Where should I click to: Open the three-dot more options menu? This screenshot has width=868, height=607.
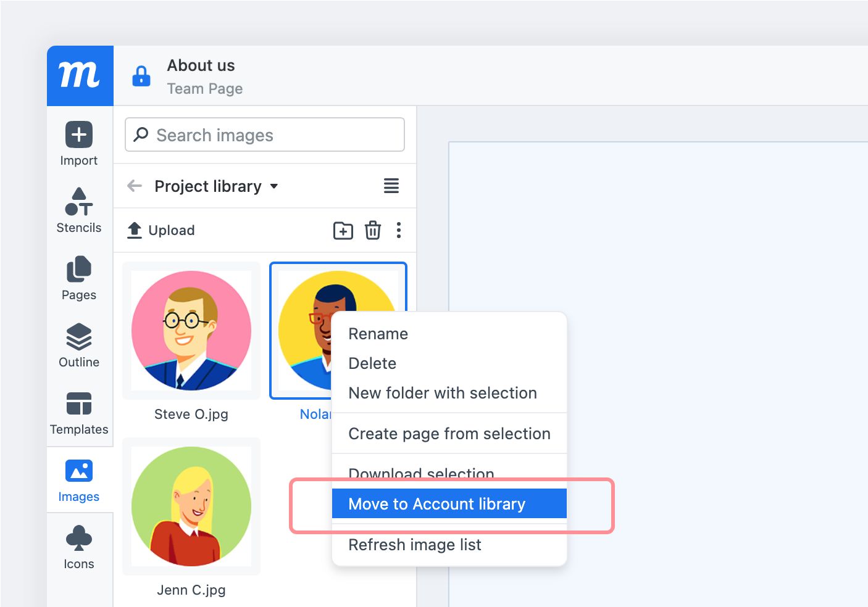(x=399, y=230)
